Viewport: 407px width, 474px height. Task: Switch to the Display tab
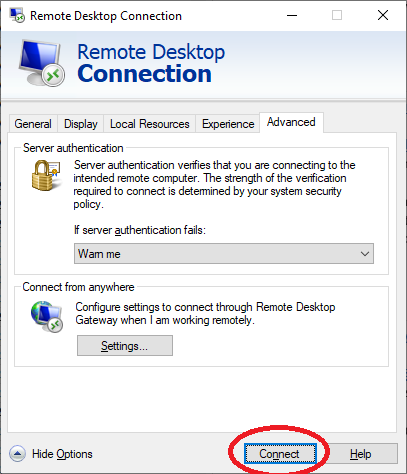tap(81, 124)
